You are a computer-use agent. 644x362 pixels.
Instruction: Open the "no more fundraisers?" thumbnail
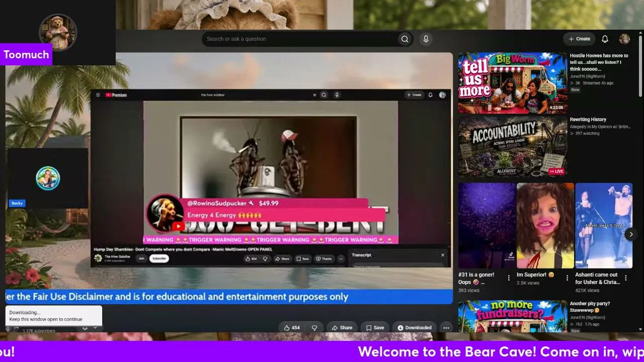coord(512,316)
